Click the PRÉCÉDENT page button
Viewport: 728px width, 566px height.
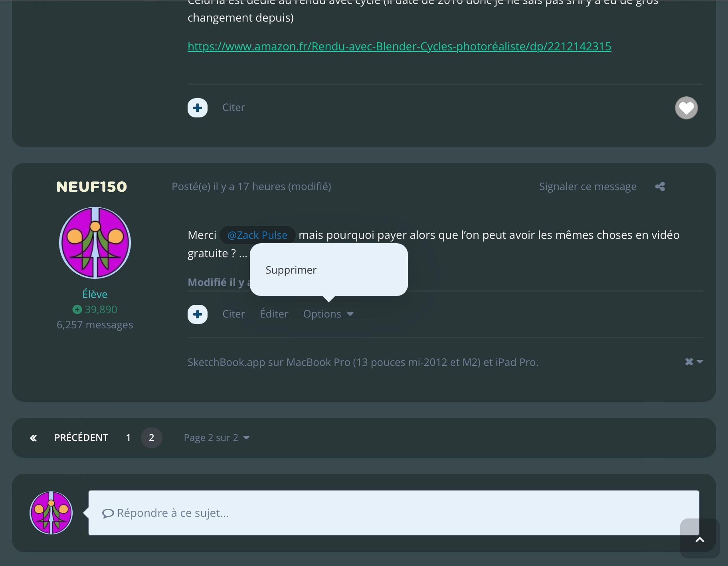[x=81, y=438]
